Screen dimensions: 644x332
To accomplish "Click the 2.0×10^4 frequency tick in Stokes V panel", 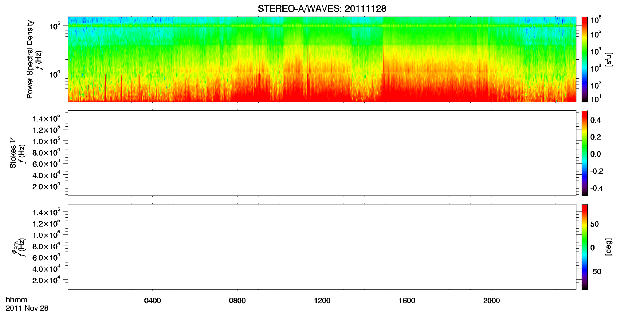I will point(46,187).
